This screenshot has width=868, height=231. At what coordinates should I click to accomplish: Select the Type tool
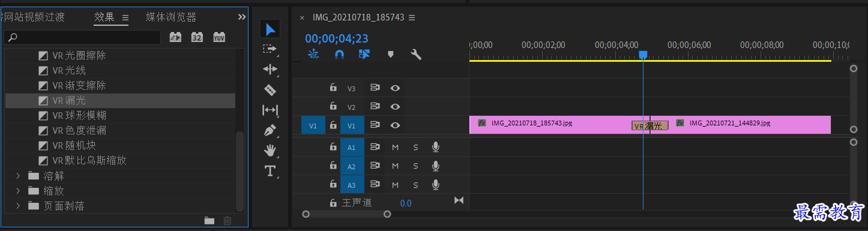point(271,171)
